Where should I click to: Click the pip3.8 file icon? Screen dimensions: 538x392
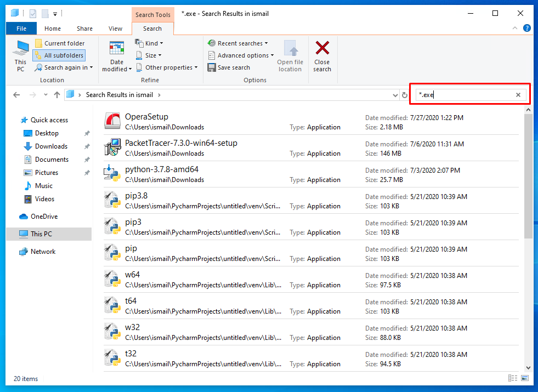pyautogui.click(x=112, y=200)
